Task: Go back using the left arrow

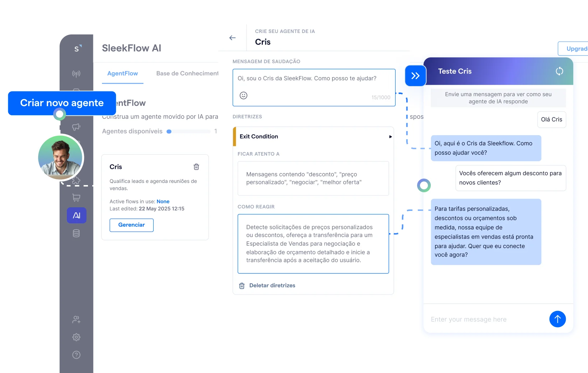Action: tap(233, 38)
